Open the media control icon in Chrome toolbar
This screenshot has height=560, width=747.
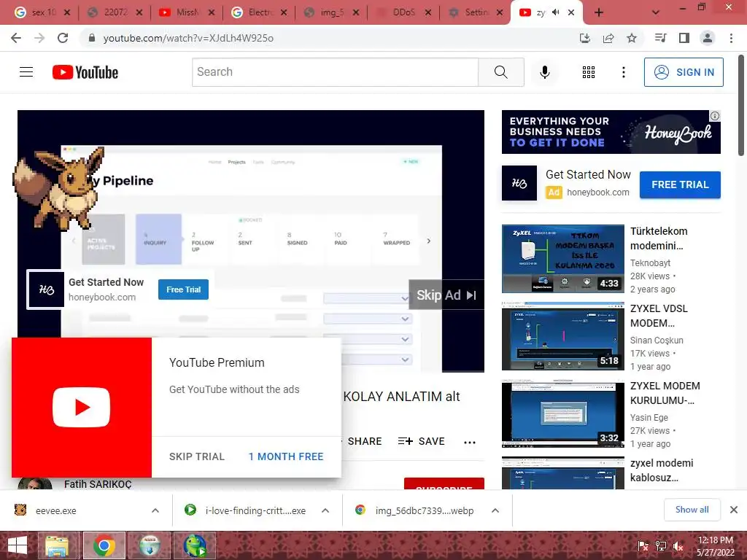661,38
